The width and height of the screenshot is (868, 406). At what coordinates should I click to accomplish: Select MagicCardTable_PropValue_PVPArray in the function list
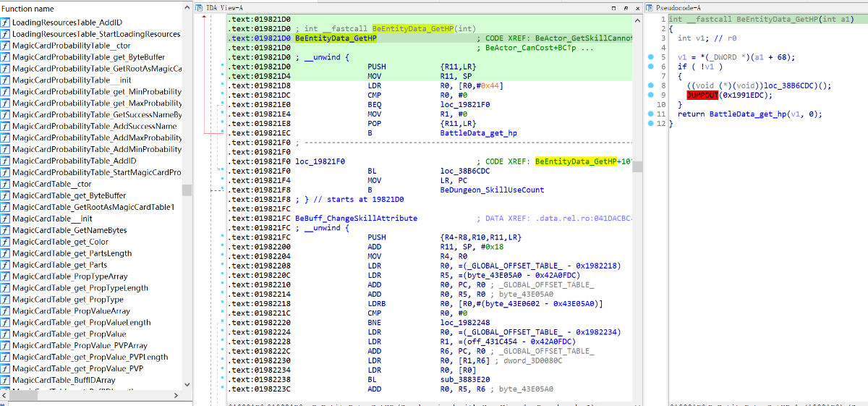tap(80, 346)
